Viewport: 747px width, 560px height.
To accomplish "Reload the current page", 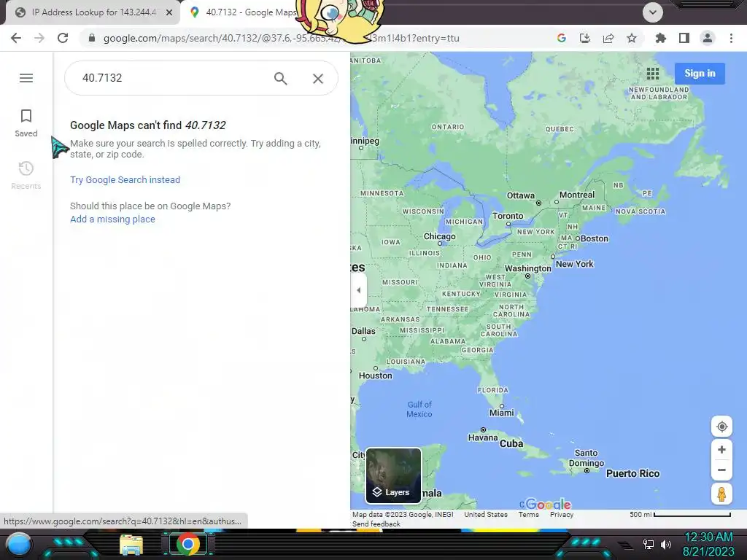I will (x=63, y=38).
